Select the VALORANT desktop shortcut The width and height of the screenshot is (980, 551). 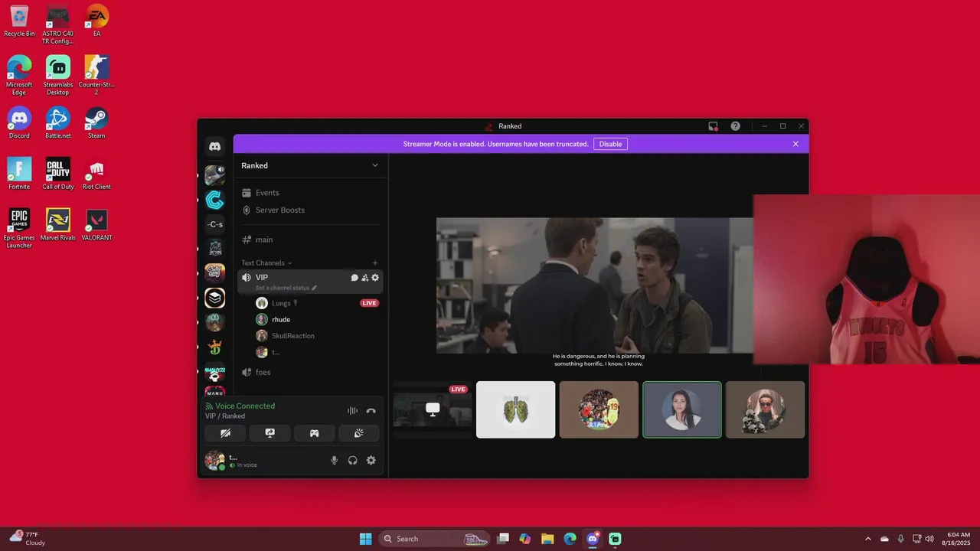click(96, 225)
